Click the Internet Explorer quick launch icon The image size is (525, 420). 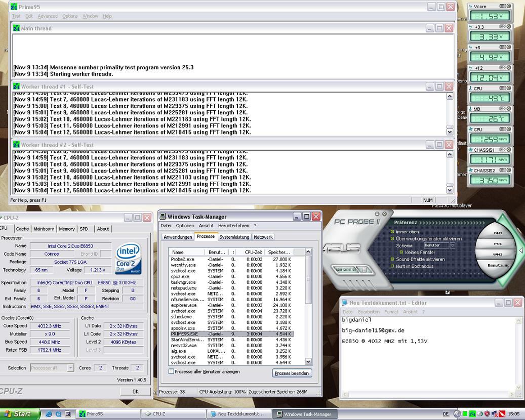[x=49, y=414]
